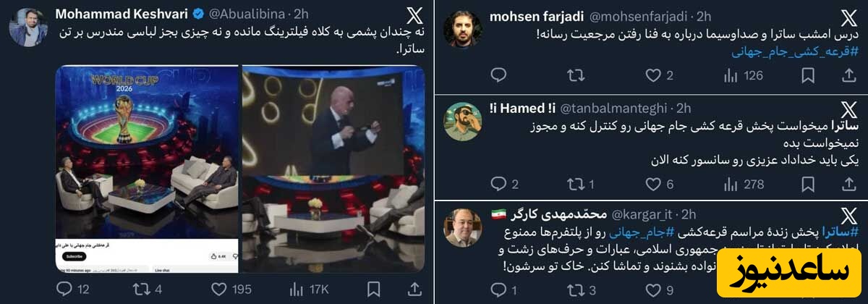Reply to Hamed's tweet about Satra
The image size is (868, 304).
pyautogui.click(x=504, y=184)
